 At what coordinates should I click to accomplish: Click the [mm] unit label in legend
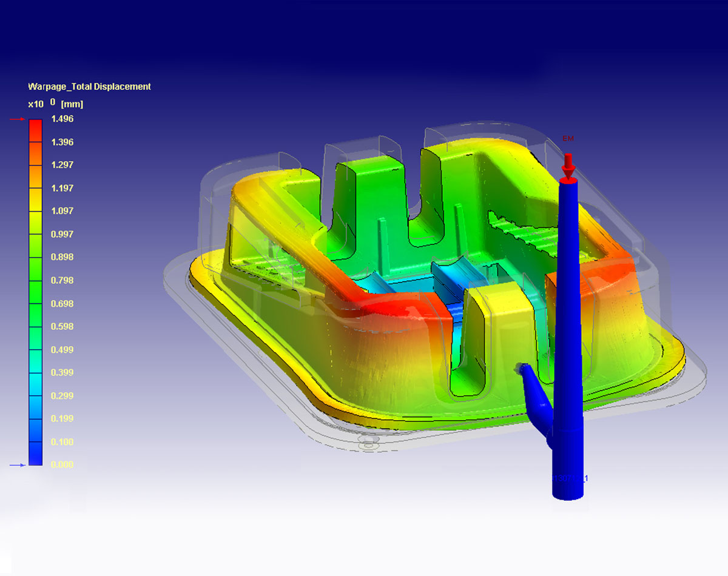pos(72,104)
